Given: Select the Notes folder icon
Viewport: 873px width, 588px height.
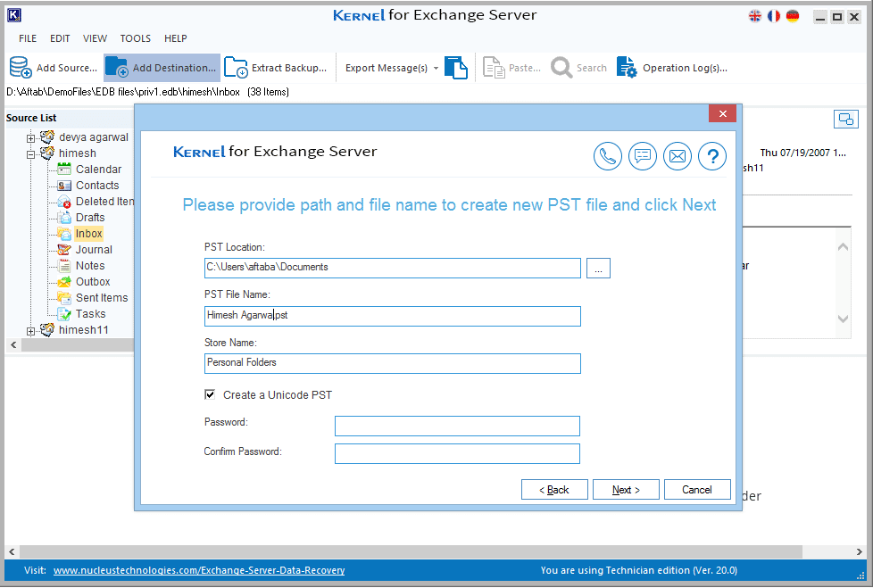Looking at the screenshot, I should (x=64, y=266).
